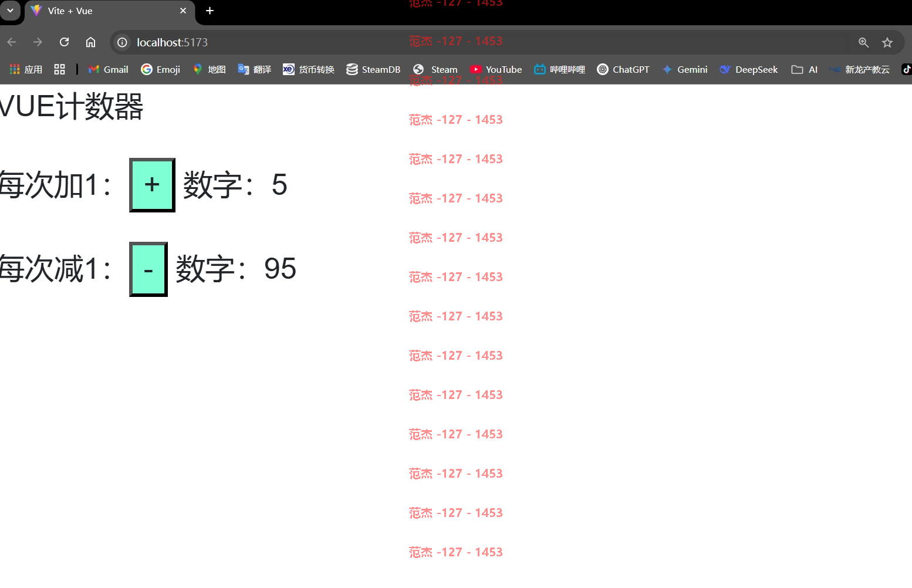Go back to previous page
Screen dimensions: 912x588
[x=12, y=42]
